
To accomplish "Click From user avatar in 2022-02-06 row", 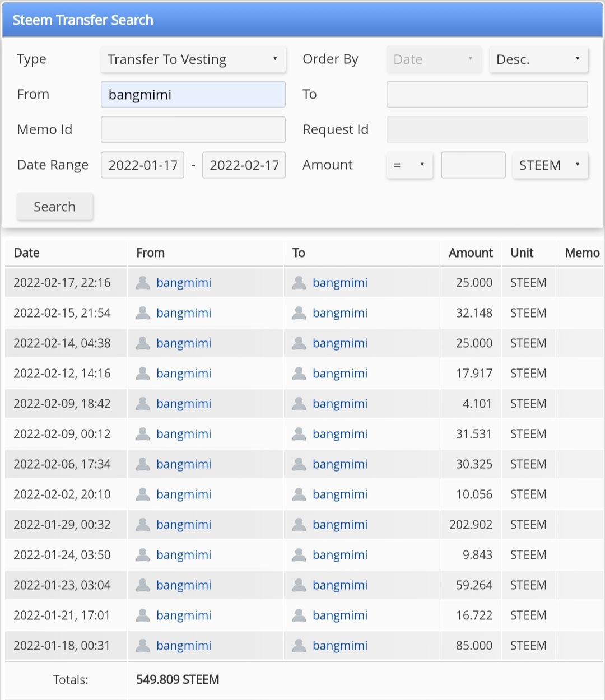I will pos(143,464).
